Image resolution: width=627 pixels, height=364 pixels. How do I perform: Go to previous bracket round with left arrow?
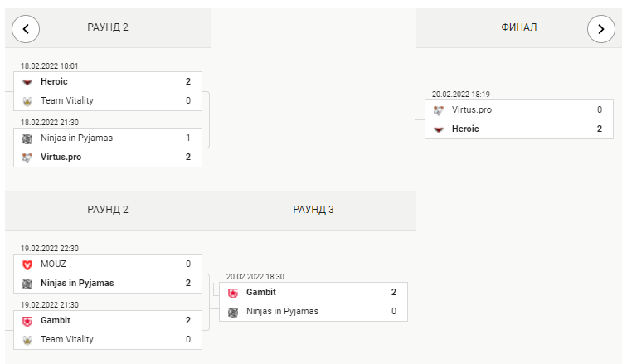pyautogui.click(x=26, y=29)
